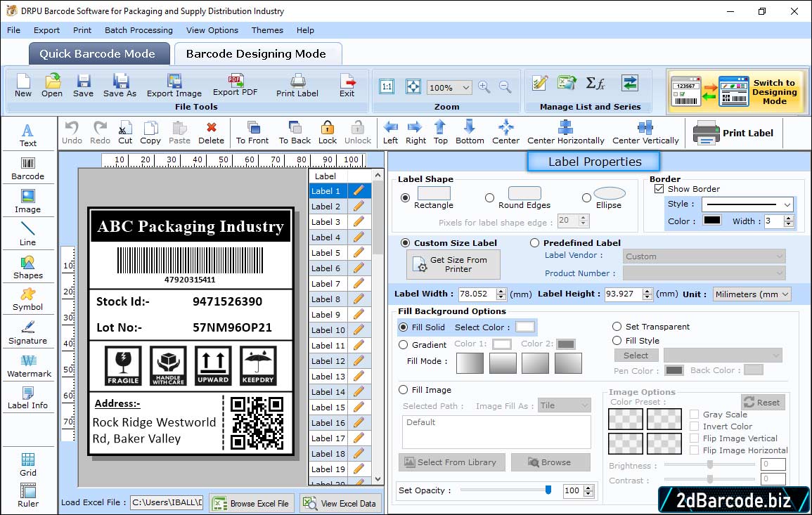The image size is (812, 515).
Task: Open the Shapes tool
Action: pos(28,267)
